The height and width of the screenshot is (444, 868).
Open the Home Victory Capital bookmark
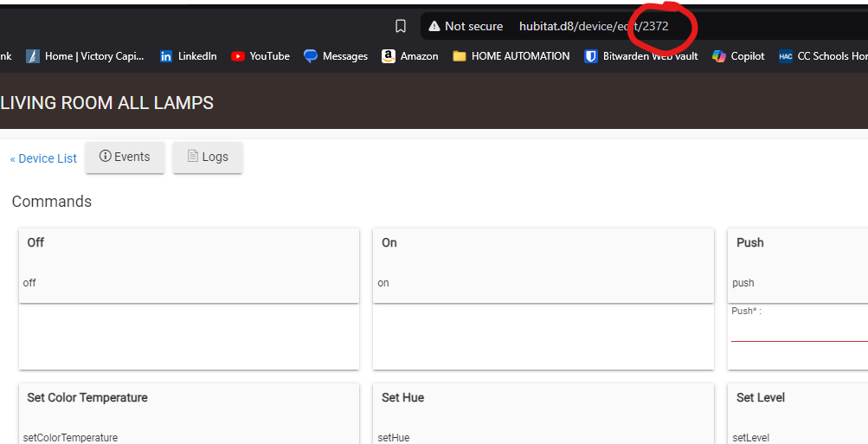click(86, 56)
